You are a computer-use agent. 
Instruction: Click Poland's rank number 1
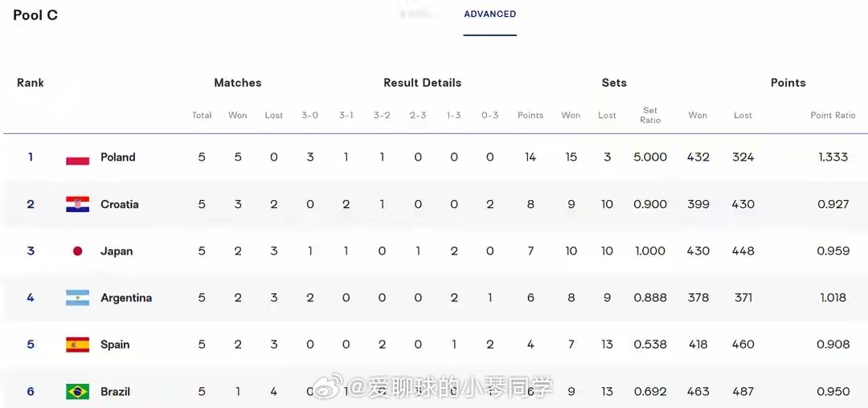point(31,157)
